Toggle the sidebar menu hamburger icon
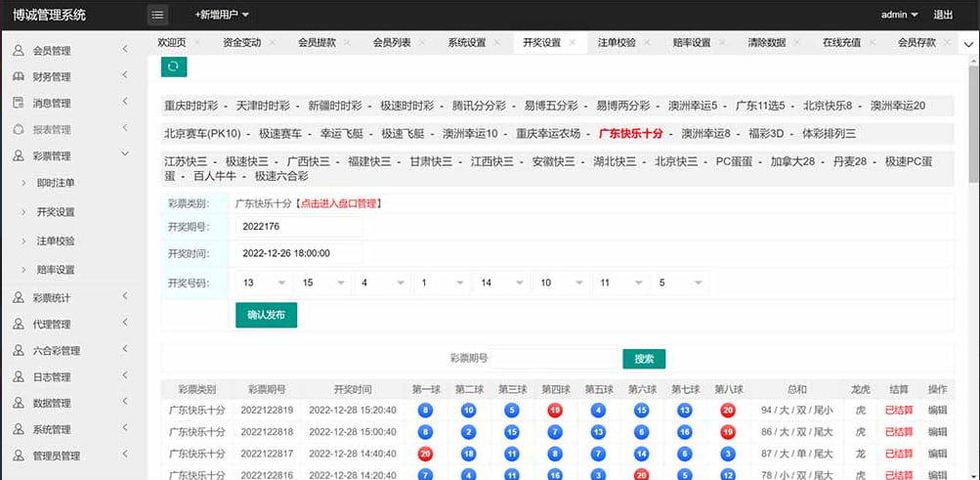This screenshot has height=480, width=980. coord(157,15)
